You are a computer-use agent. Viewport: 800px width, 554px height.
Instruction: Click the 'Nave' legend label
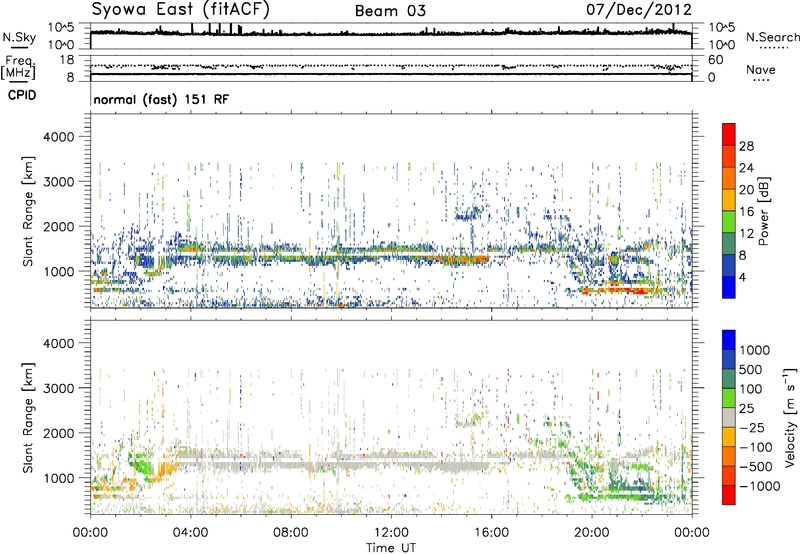click(x=761, y=69)
